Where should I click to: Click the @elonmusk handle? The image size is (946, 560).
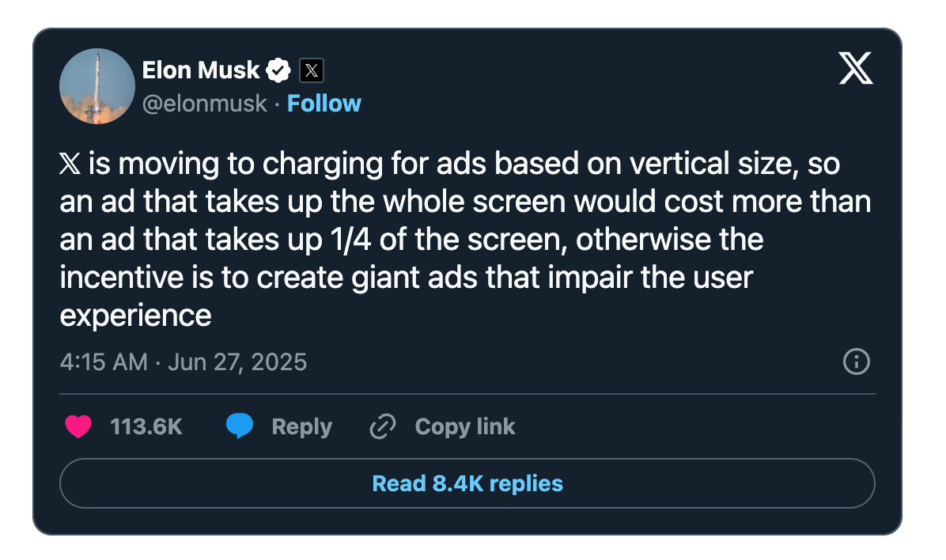(x=205, y=103)
